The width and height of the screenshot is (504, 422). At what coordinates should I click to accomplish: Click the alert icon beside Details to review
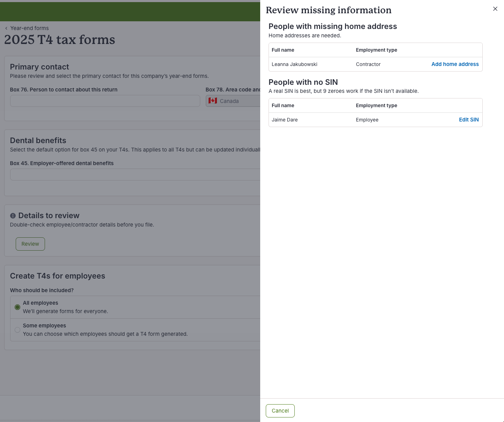13,216
